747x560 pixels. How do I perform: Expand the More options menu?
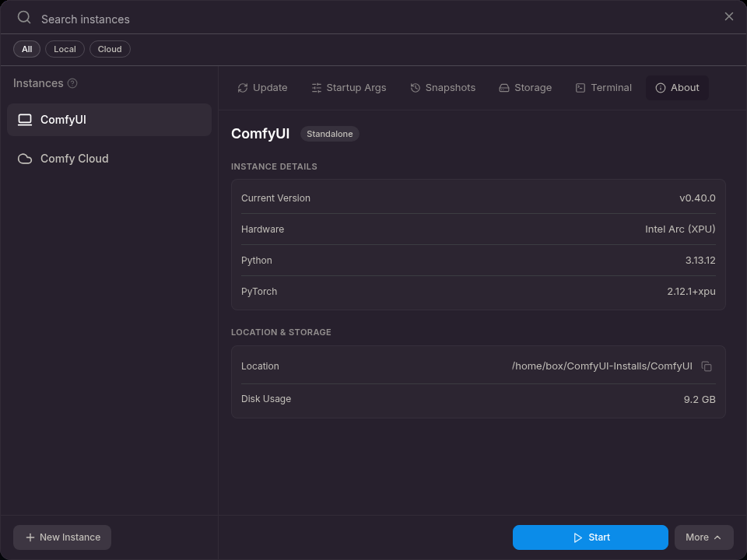point(703,537)
